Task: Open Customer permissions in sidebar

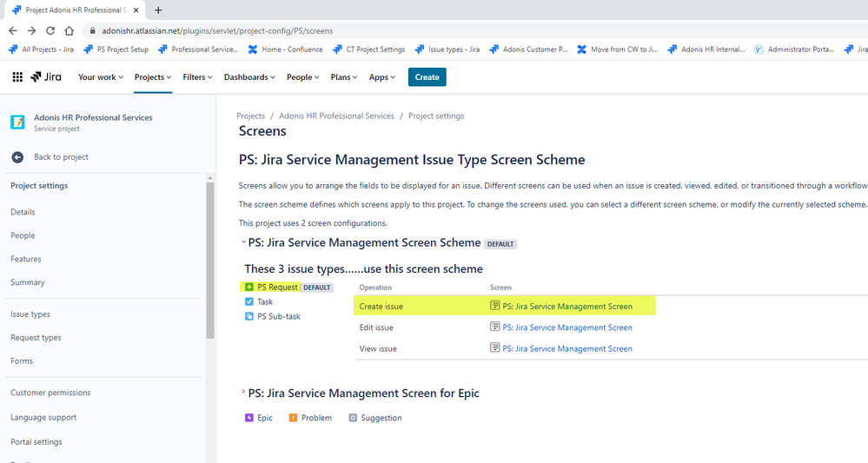Action: pos(50,392)
